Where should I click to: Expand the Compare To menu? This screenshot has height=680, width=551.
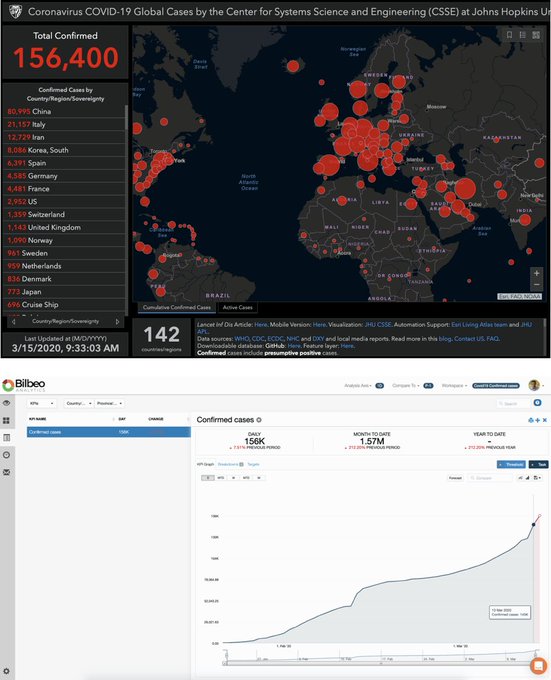pyautogui.click(x=406, y=386)
